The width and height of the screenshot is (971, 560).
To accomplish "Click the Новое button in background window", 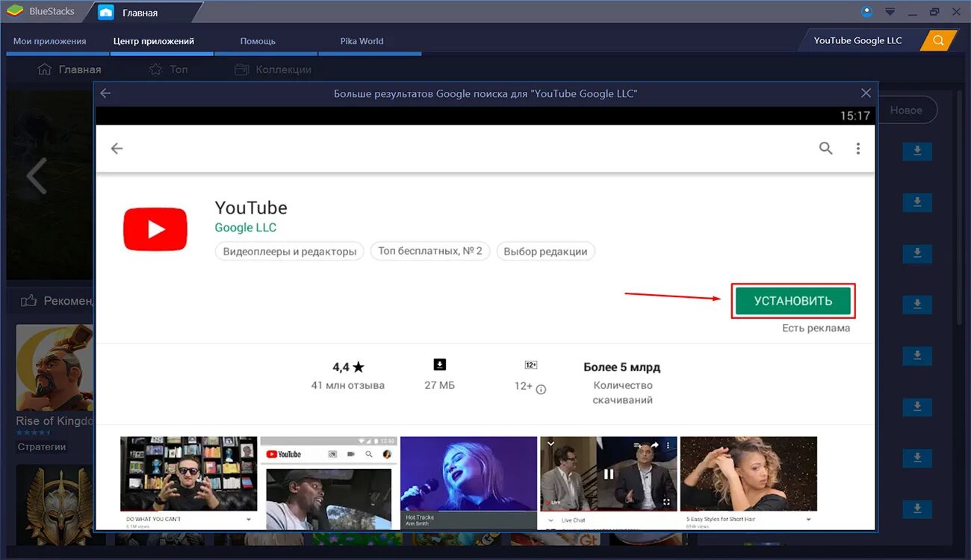I will [906, 110].
